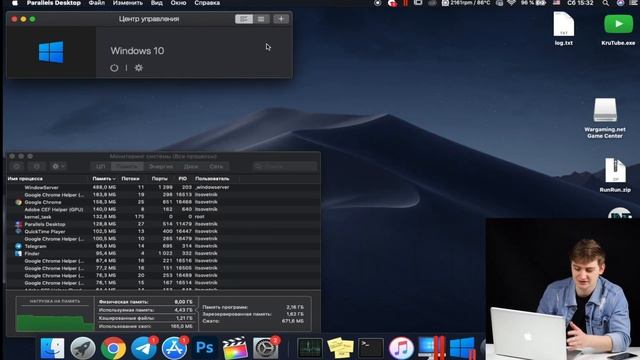
Task: Click the Parallels red bars menu bar icon
Action: tap(405, 3)
